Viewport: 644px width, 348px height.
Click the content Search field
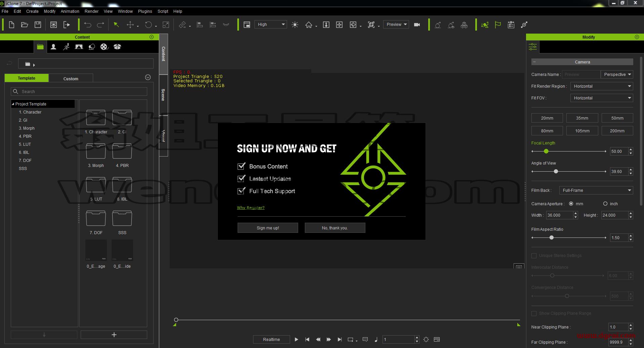pyautogui.click(x=79, y=91)
